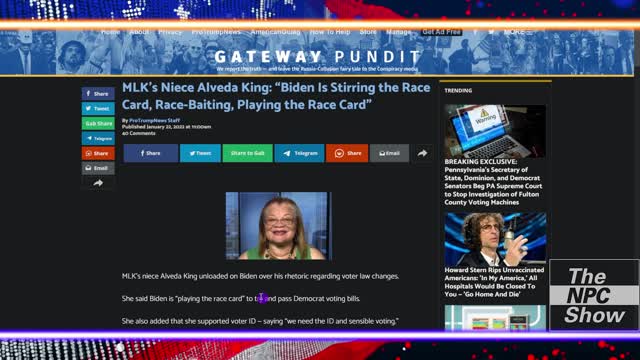Image resolution: width=640 pixels, height=360 pixels.
Task: Click forward arrow icon beside Email button
Action: tap(422, 153)
